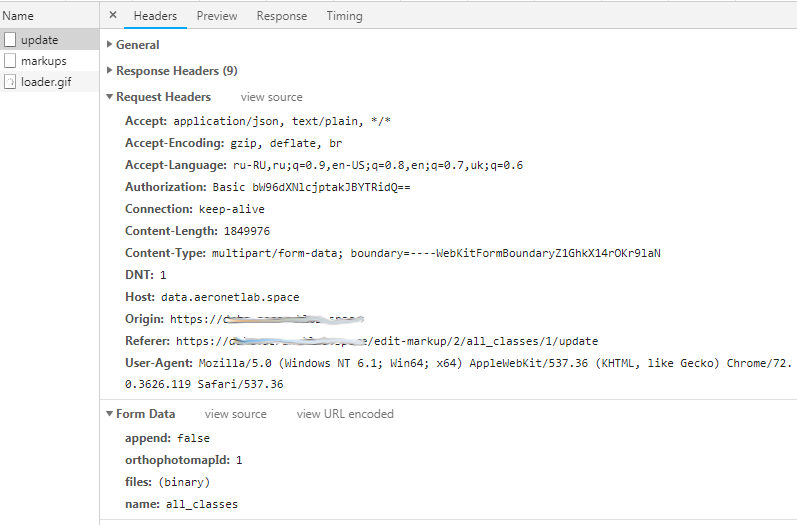This screenshot has width=797, height=525.
Task: Click the Name column header
Action: pos(18,16)
